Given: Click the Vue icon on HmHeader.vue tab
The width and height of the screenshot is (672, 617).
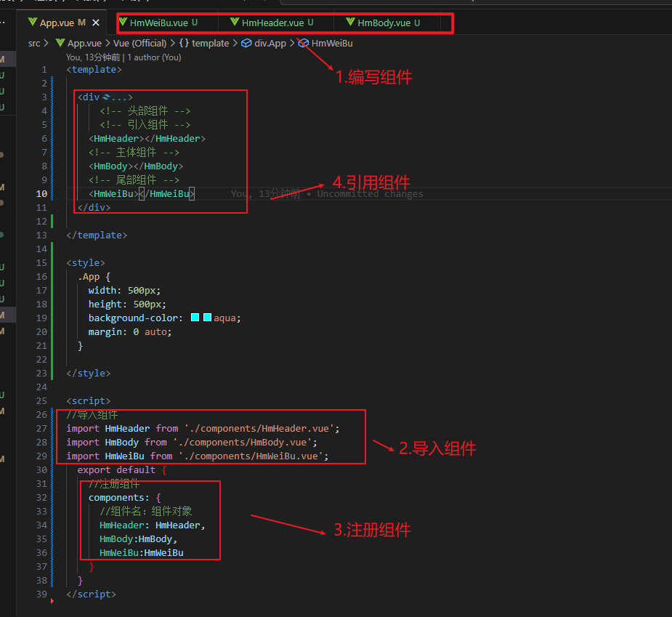Looking at the screenshot, I should point(235,22).
